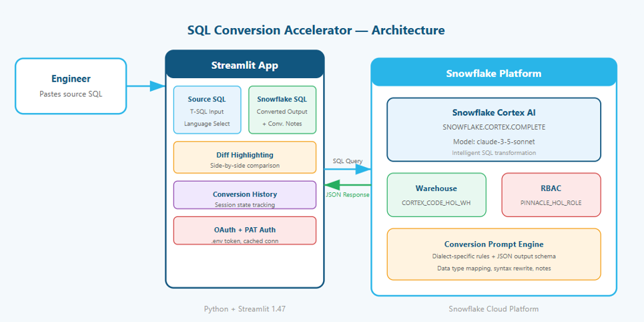Select the OAuth + PAT Auth heading
The width and height of the screenshot is (644, 322).
coord(245,230)
